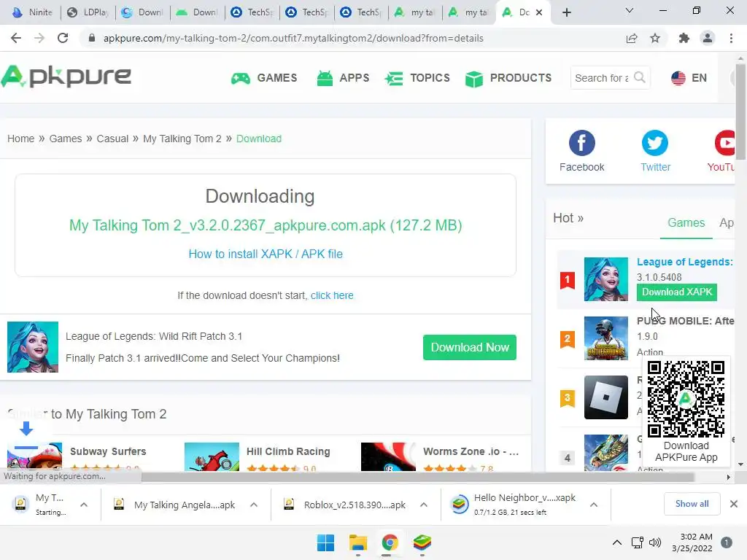The image size is (747, 560).
Task: Go to My Talking Tom 2 breadcrumb
Action: (182, 139)
